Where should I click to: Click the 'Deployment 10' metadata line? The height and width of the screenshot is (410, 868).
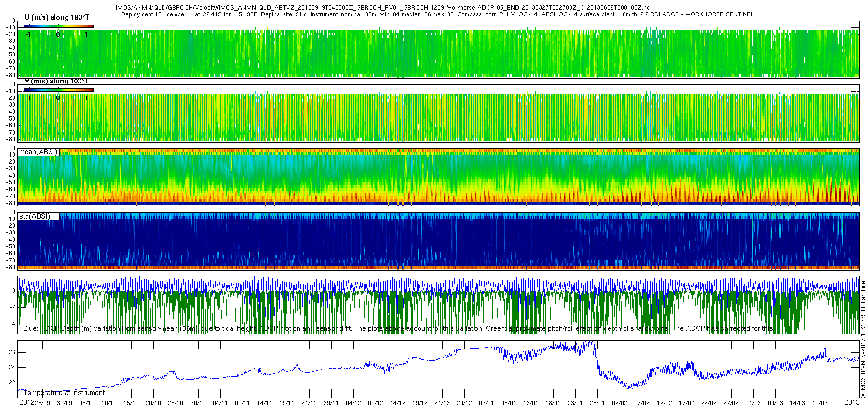point(437,14)
